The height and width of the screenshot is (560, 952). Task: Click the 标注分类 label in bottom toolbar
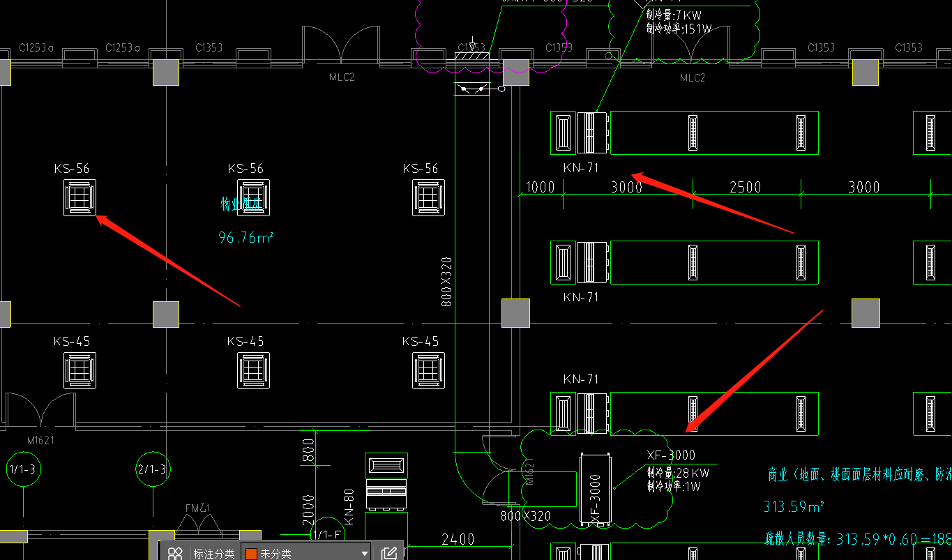coord(214,554)
